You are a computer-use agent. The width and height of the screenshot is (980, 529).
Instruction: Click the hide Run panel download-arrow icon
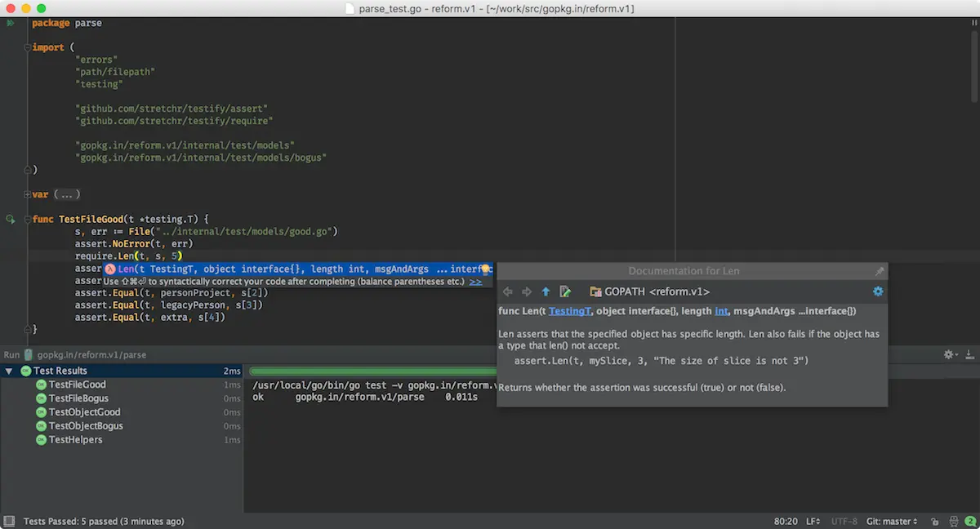tap(970, 354)
